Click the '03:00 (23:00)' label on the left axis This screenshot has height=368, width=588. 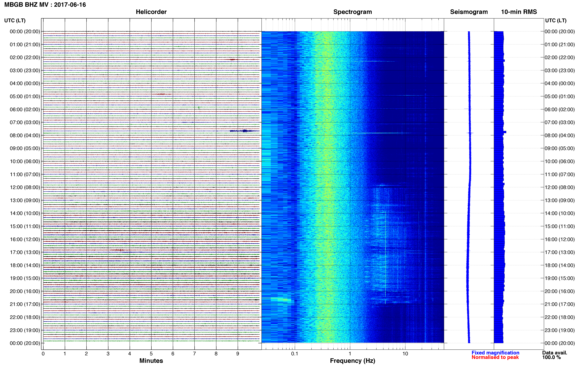coord(25,70)
